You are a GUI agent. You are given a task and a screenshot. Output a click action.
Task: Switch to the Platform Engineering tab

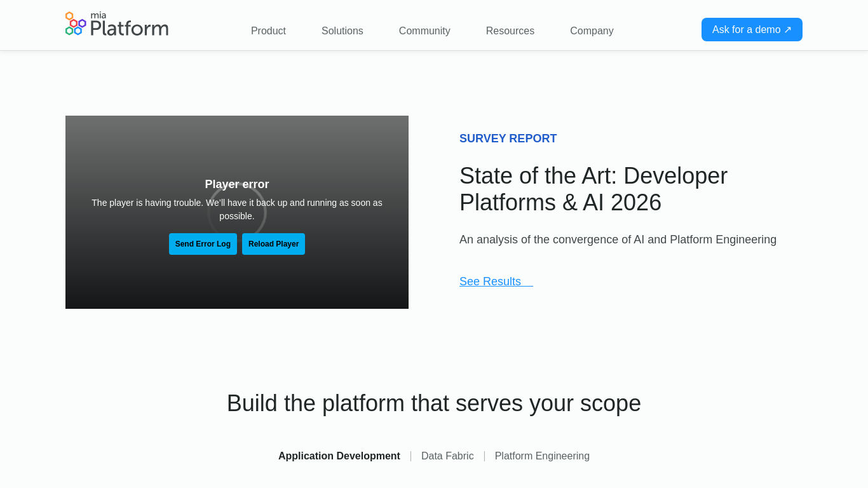[542, 456]
